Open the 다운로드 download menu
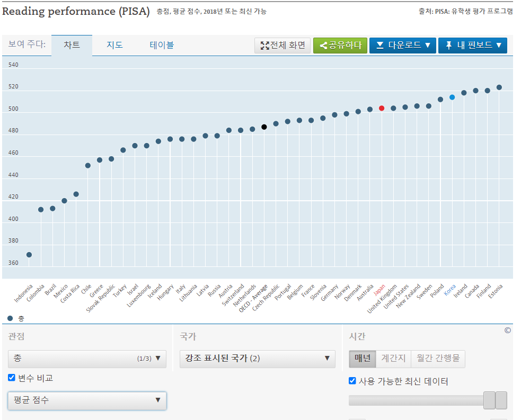 coord(402,46)
